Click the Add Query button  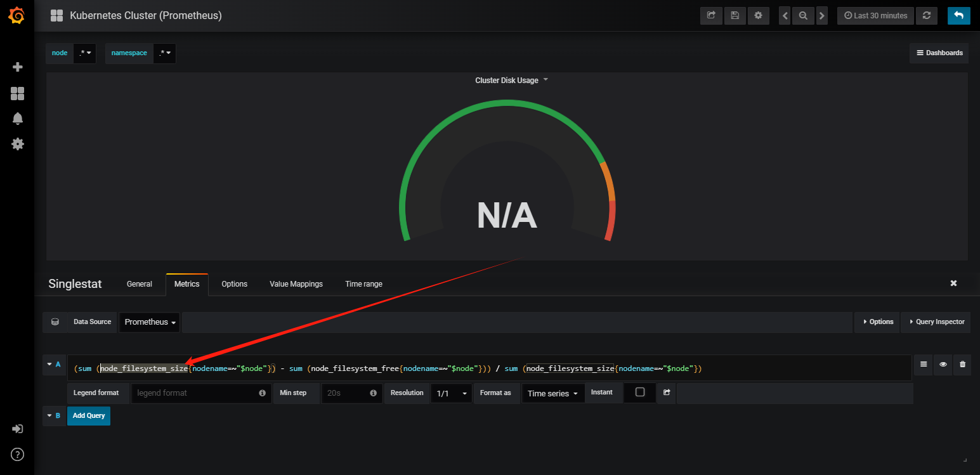point(89,415)
